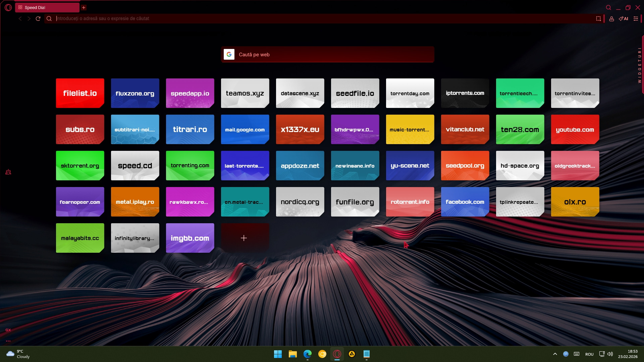The image size is (644, 362).
Task: Click the profile account icon
Action: (611, 19)
